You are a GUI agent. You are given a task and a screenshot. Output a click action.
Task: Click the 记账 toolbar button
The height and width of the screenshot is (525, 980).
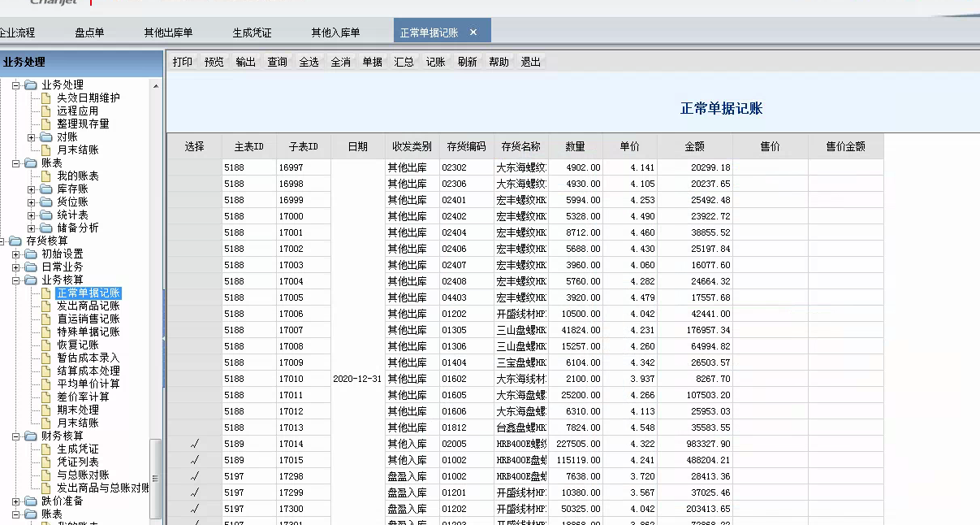(436, 62)
